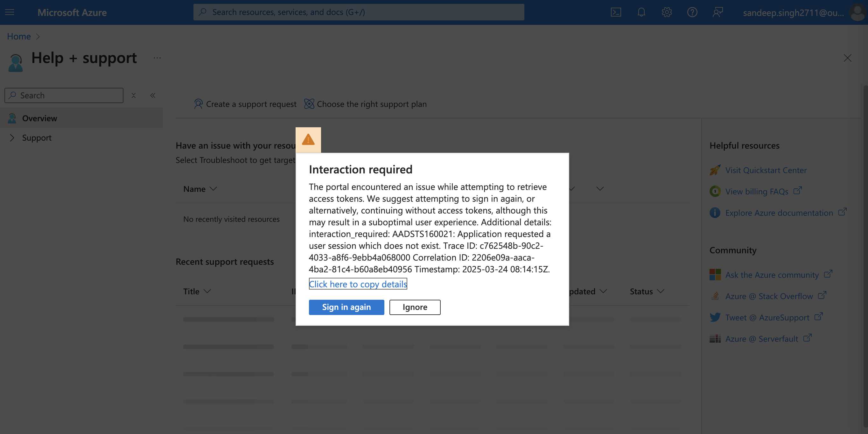Click Sign in again button

click(346, 307)
